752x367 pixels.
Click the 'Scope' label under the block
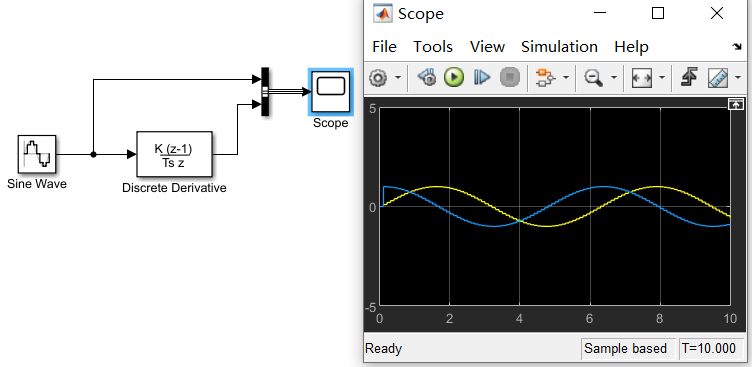pyautogui.click(x=330, y=123)
